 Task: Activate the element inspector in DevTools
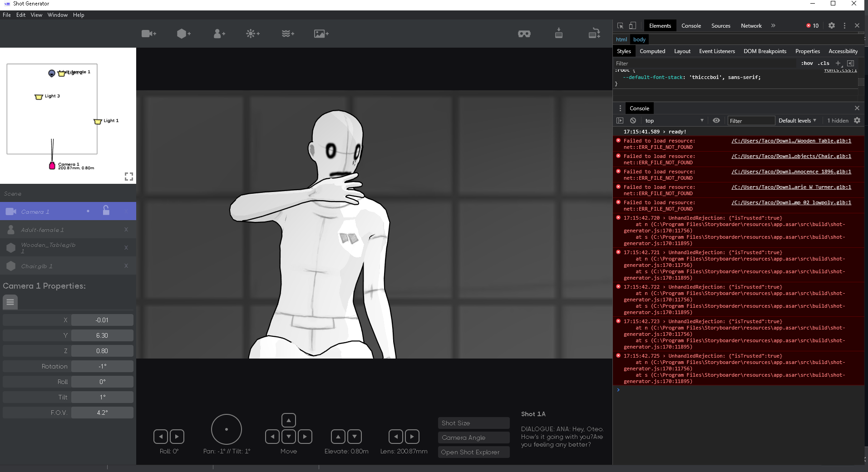(620, 25)
